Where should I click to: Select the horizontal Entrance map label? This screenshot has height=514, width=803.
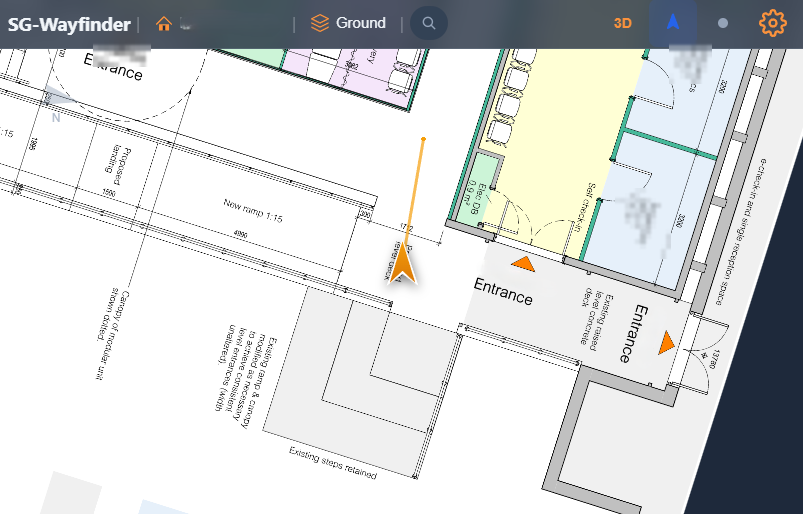pos(503,291)
